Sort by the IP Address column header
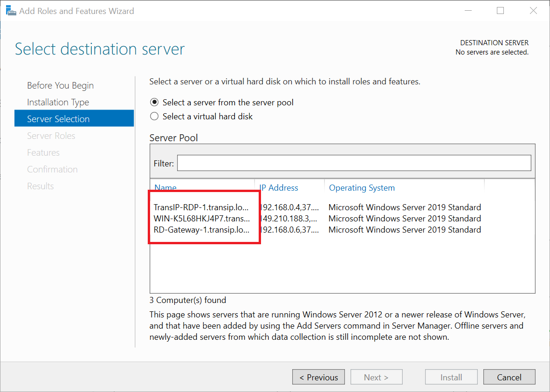This screenshot has height=392, width=550. pyautogui.click(x=279, y=187)
